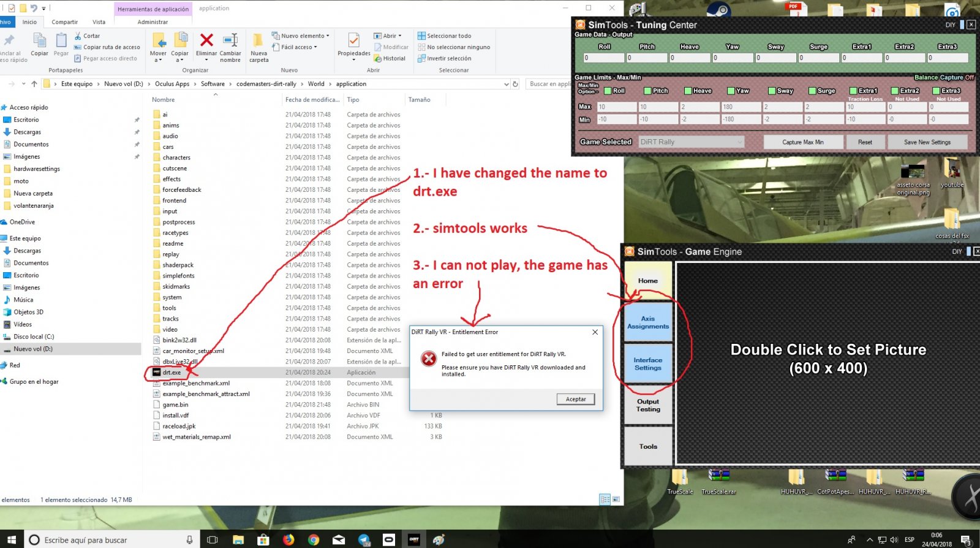Click the Yaw Max value field
Screen dimensions: 980x548
tap(741, 107)
